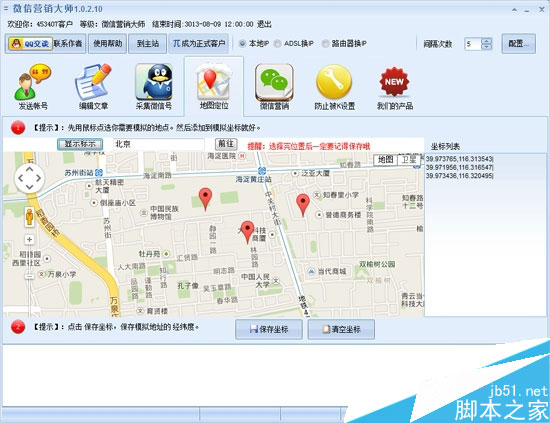Image resolution: width=550 pixels, height=423 pixels.
Task: Click the 联系作者 label
Action: [68, 44]
